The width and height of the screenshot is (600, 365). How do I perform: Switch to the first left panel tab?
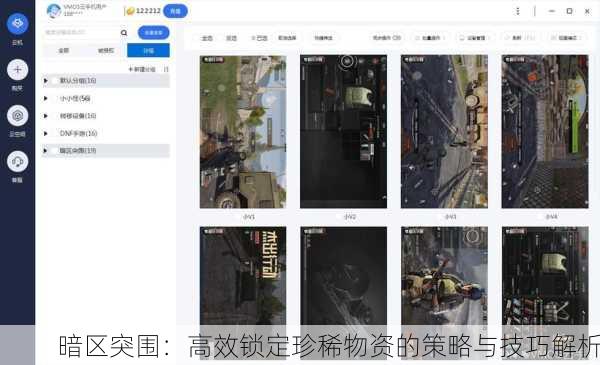(x=64, y=51)
